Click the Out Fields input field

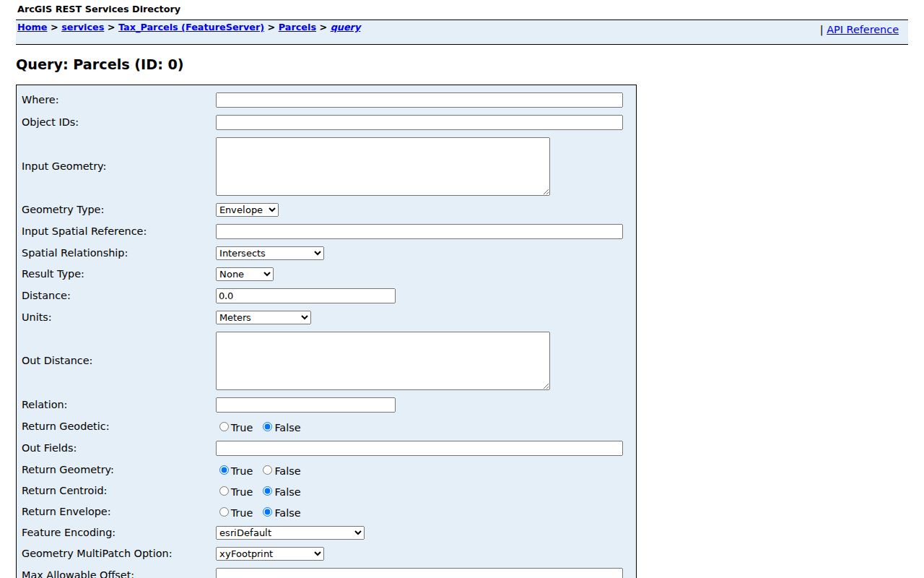pyautogui.click(x=419, y=449)
